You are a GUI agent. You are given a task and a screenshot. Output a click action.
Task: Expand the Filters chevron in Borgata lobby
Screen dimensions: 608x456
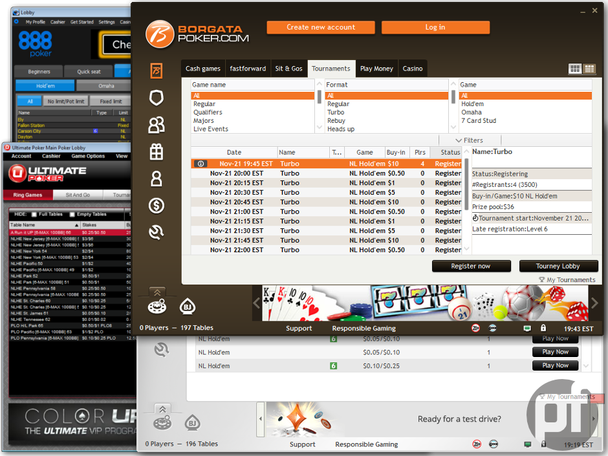point(459,140)
